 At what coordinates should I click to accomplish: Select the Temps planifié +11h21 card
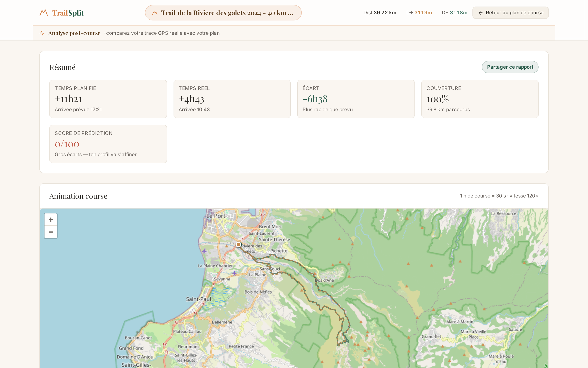click(108, 99)
